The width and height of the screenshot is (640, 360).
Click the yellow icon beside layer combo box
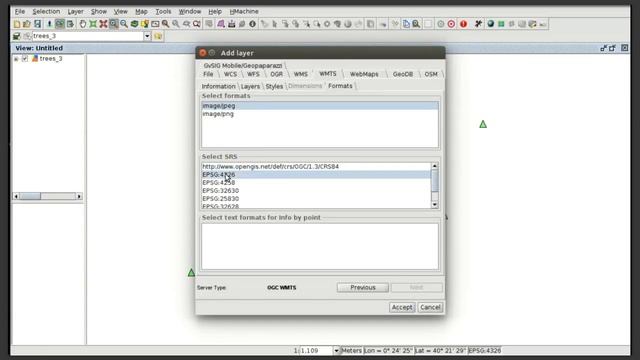click(158, 36)
